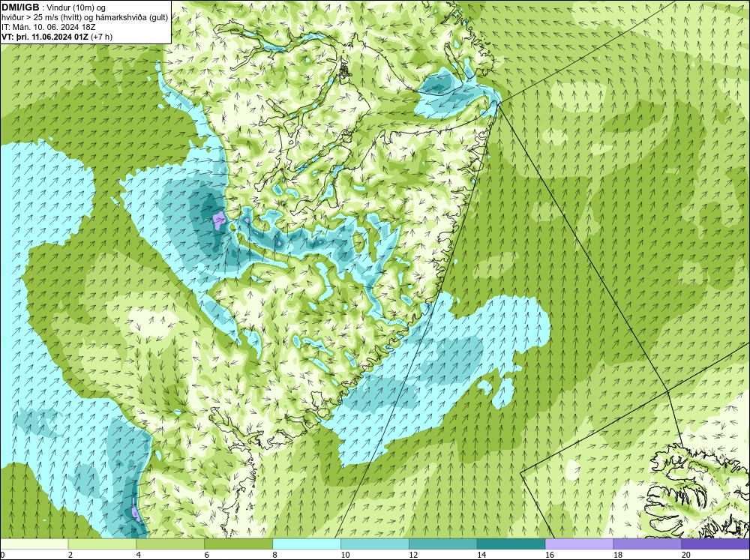Select the turquoise 10–12 m/s swatch
750x560 pixels.
coord(375,544)
